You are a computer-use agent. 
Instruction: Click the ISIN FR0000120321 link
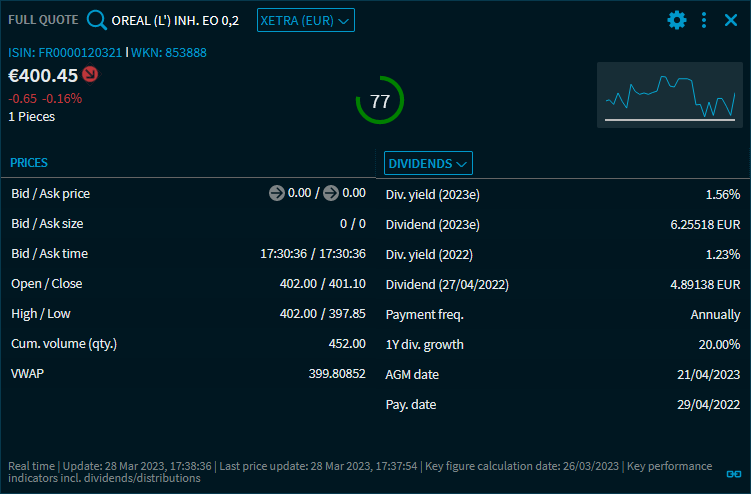point(65,52)
